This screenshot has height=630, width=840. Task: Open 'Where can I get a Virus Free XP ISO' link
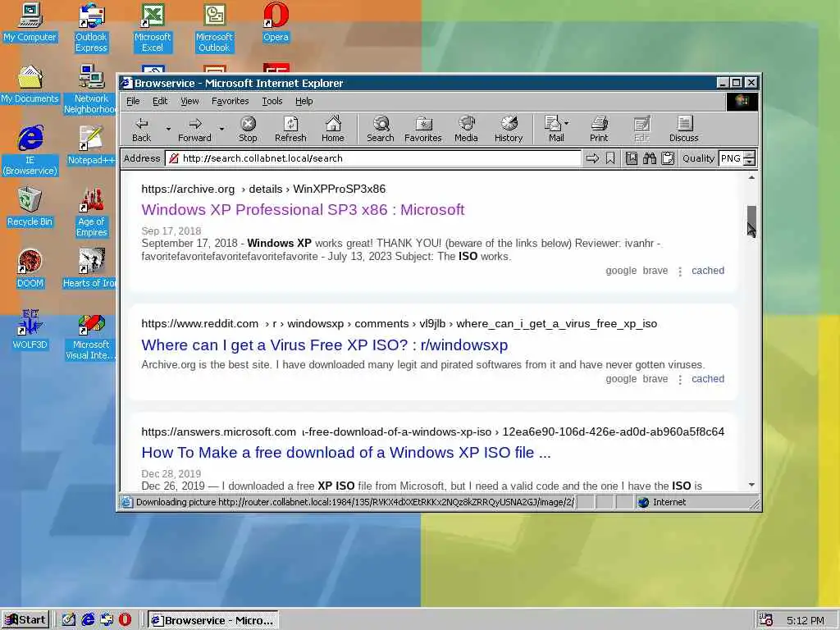(325, 345)
